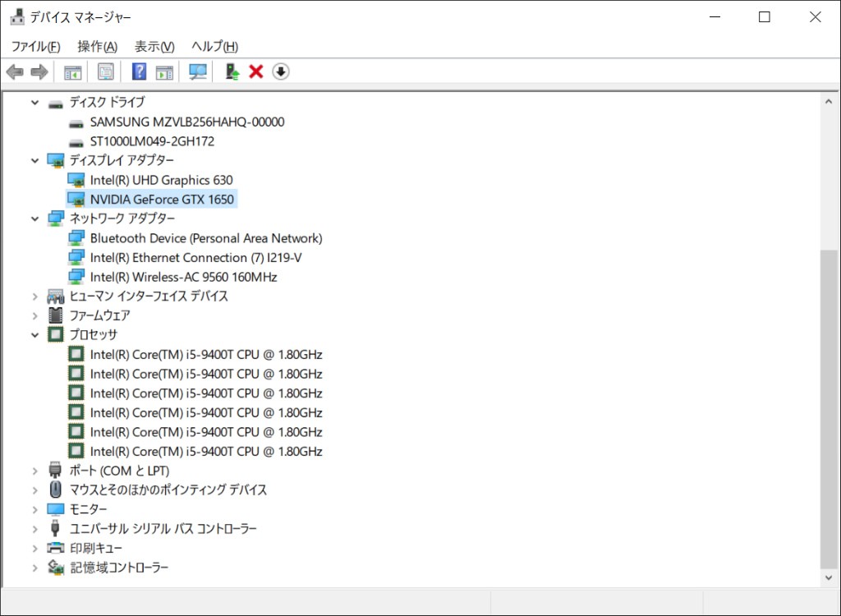Click the Properties toolbar icon
This screenshot has height=616, width=841.
tap(106, 72)
